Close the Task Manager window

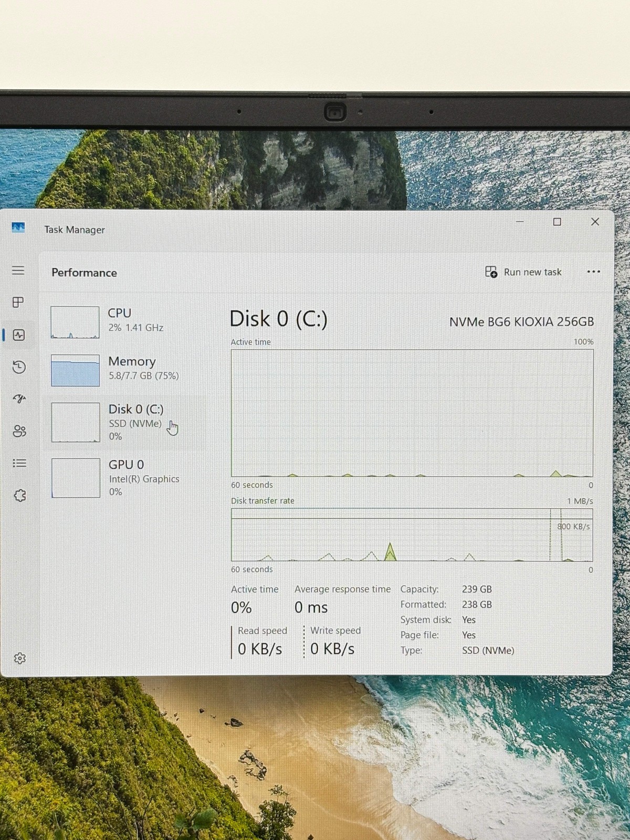(595, 222)
